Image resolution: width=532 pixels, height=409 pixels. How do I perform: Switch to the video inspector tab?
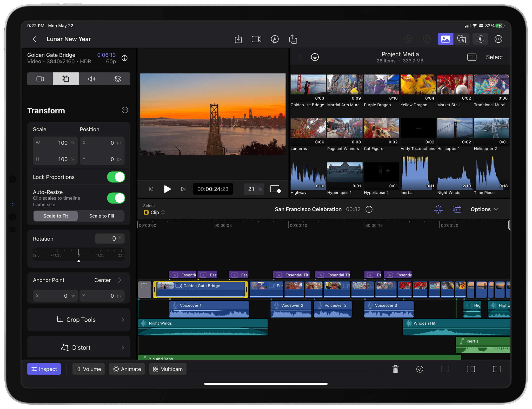tap(40, 79)
